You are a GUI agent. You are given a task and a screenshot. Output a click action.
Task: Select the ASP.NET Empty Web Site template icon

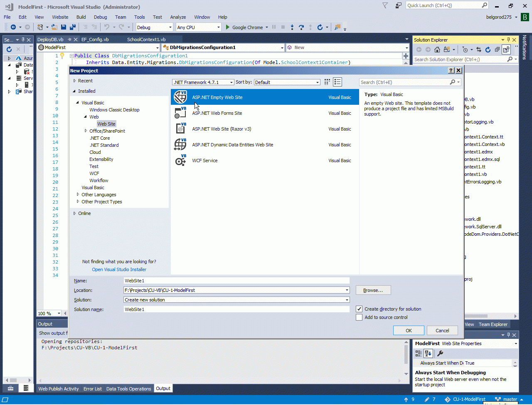click(x=180, y=97)
